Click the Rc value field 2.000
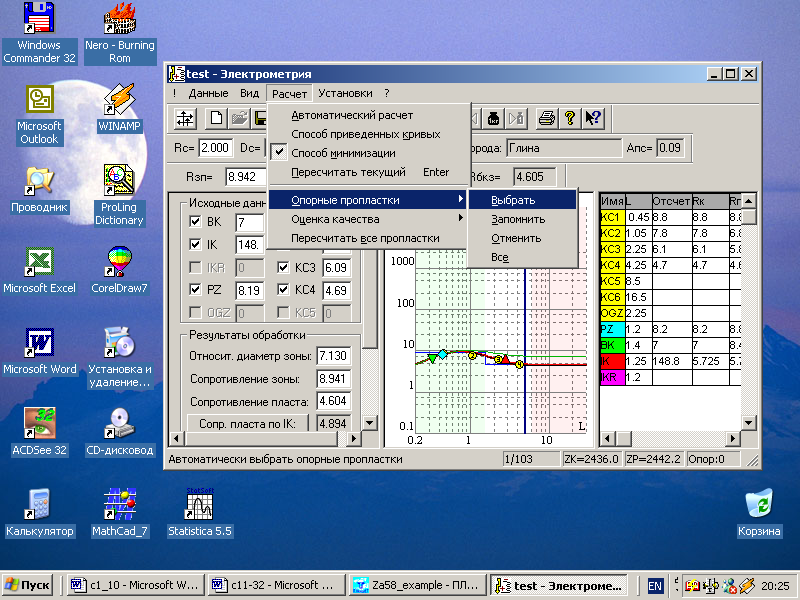Screen dimensions: 800x600 pyautogui.click(x=215, y=148)
